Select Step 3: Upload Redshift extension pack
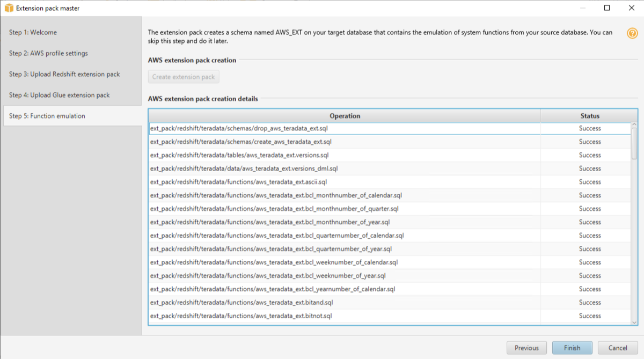 coord(65,74)
